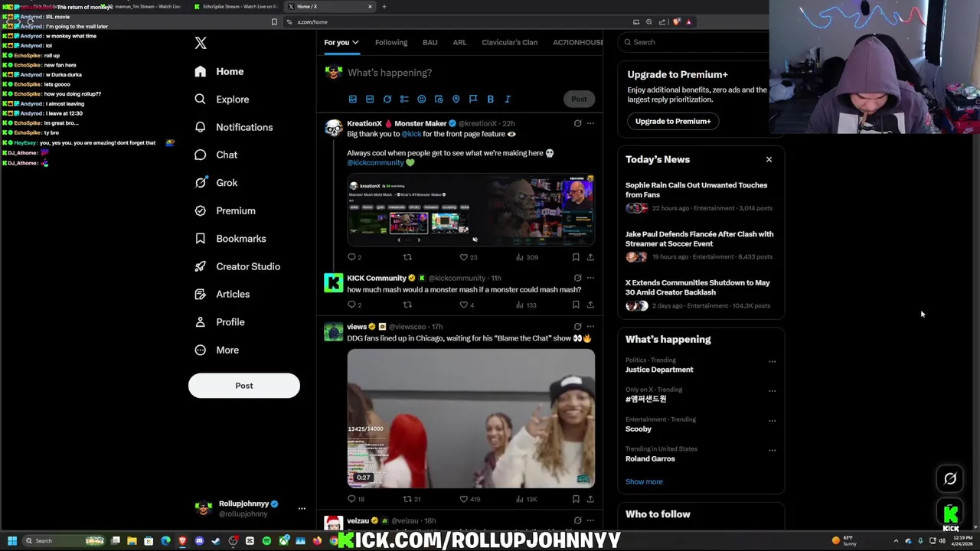This screenshot has height=551, width=980.
Task: Open more options on KICK Community post
Action: (590, 278)
